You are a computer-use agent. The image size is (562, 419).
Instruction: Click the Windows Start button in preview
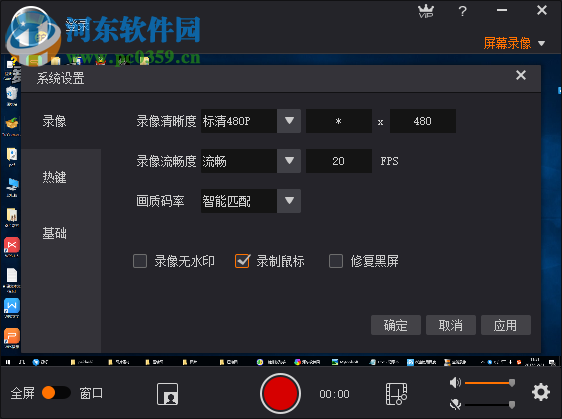click(8, 362)
